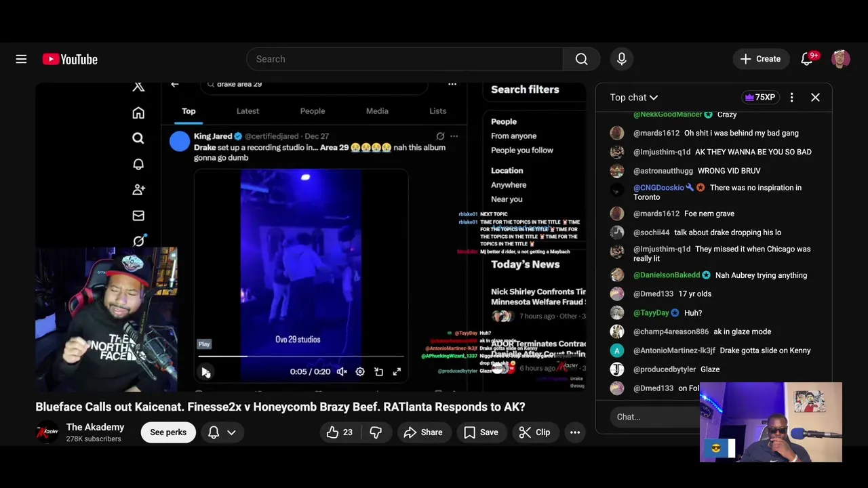868x488 pixels.
Task: Click @CNGDooskio chat username
Action: [658, 188]
